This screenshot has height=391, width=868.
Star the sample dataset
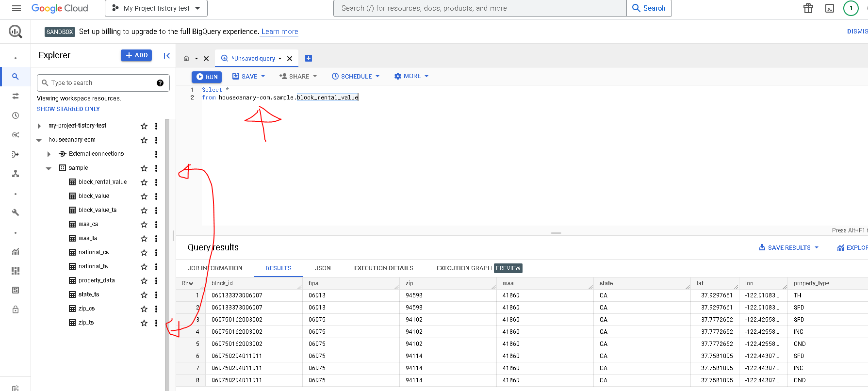(x=144, y=168)
